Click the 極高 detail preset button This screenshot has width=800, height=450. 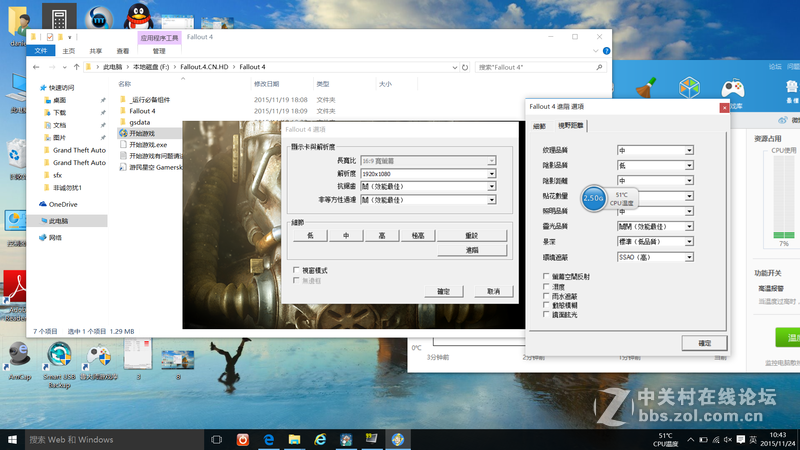click(x=417, y=235)
